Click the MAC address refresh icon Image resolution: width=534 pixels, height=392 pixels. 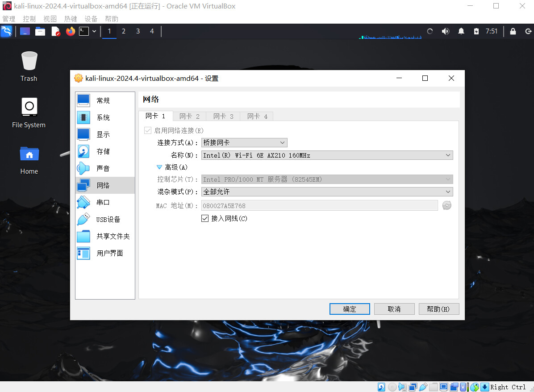[447, 205]
